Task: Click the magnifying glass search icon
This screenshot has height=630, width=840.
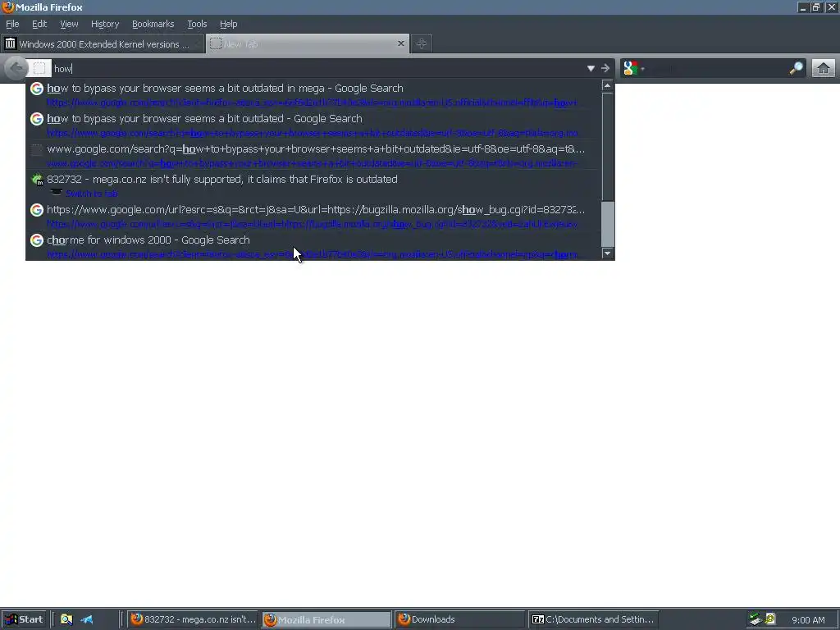Action: (796, 68)
